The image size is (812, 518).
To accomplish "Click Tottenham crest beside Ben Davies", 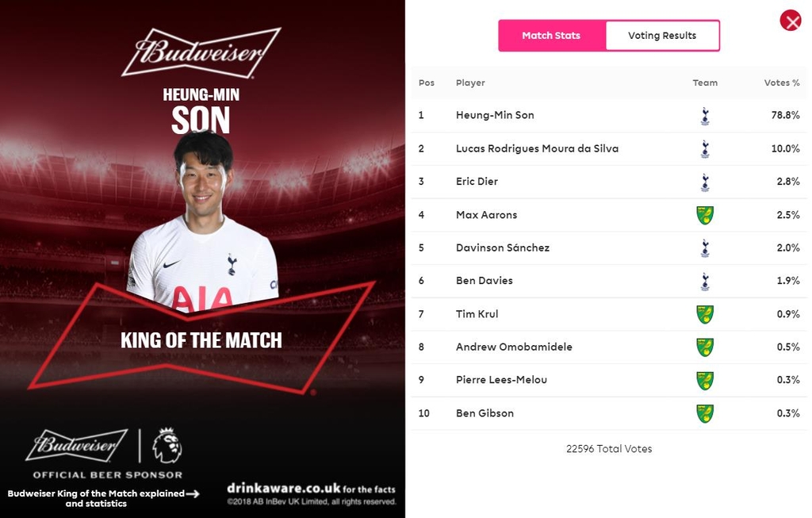I will (x=705, y=281).
